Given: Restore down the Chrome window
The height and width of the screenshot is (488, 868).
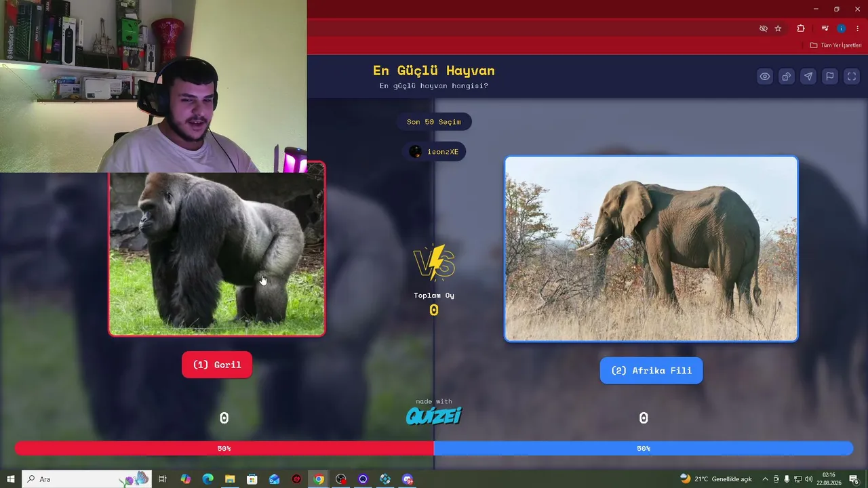Looking at the screenshot, I should pos(836,9).
